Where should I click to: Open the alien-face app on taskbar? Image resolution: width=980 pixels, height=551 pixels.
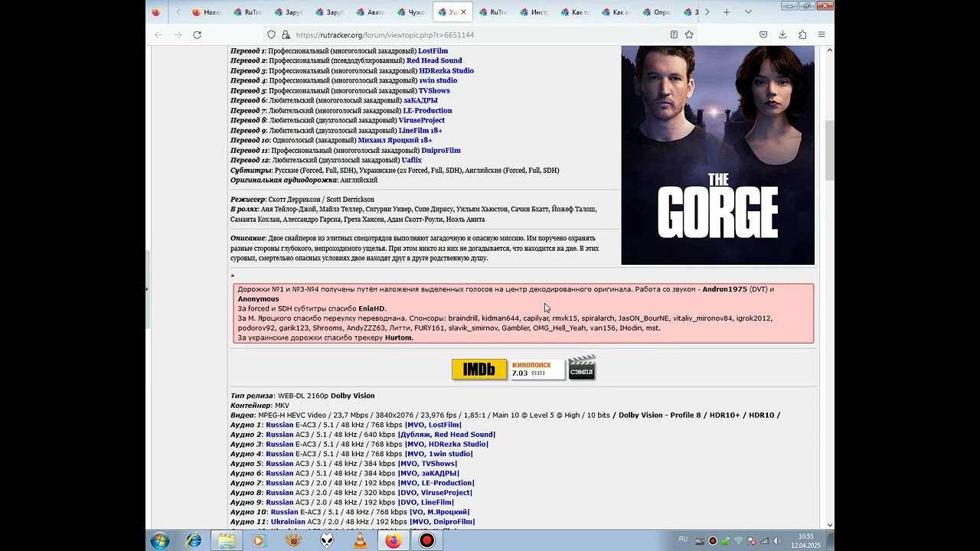point(327,540)
